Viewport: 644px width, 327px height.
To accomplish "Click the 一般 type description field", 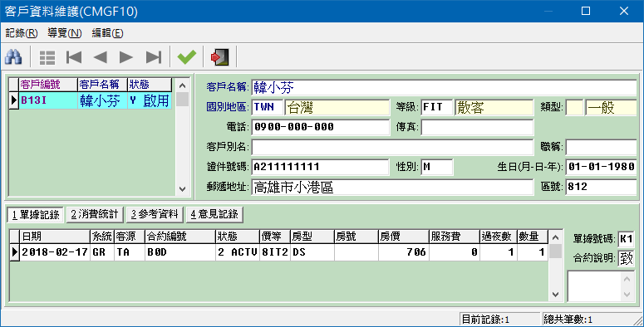I will pyautogui.click(x=611, y=107).
